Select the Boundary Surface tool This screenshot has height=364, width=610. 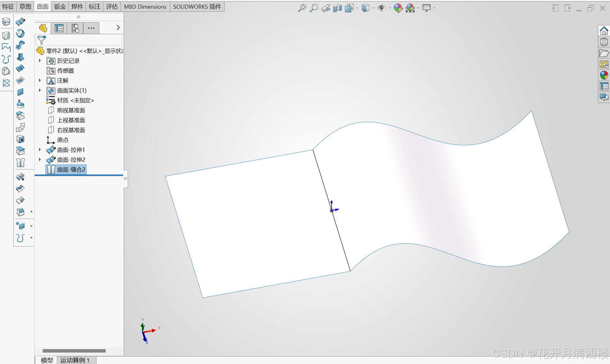20,69
